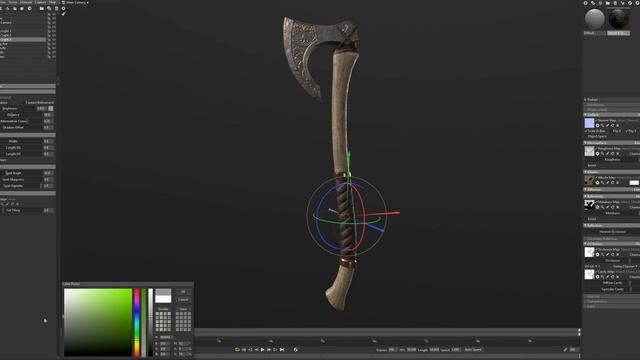640x360 pixels.
Task: Jump to the timeline start
Action: click(244, 350)
